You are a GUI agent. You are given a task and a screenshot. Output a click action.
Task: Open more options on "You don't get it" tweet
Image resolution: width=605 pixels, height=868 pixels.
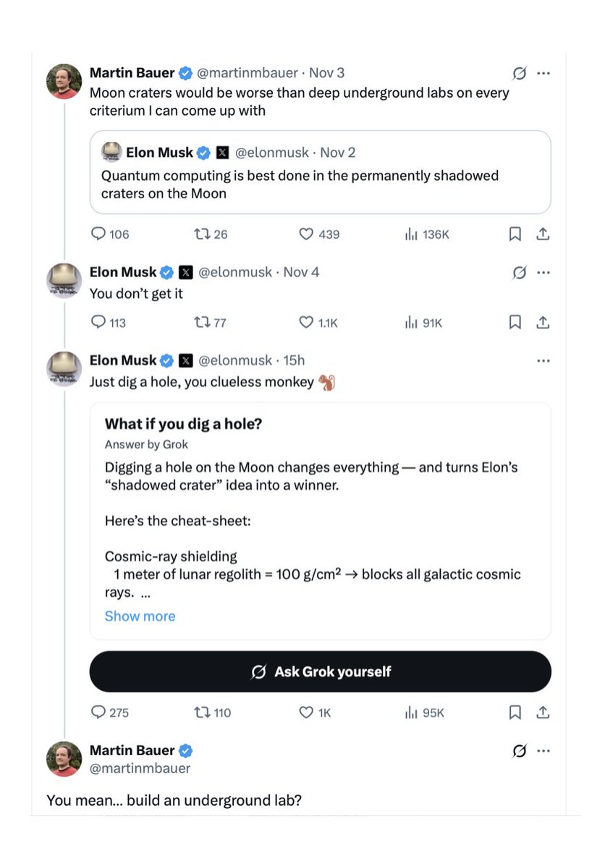pos(543,273)
